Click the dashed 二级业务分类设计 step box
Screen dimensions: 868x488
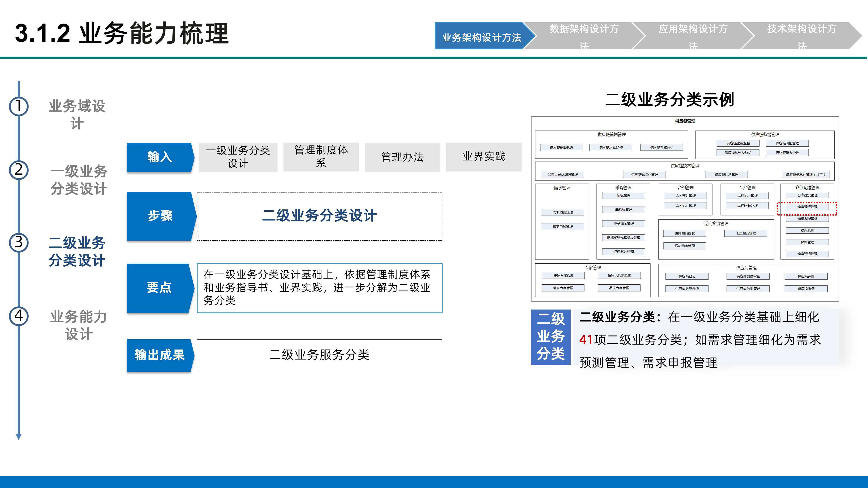pos(319,216)
